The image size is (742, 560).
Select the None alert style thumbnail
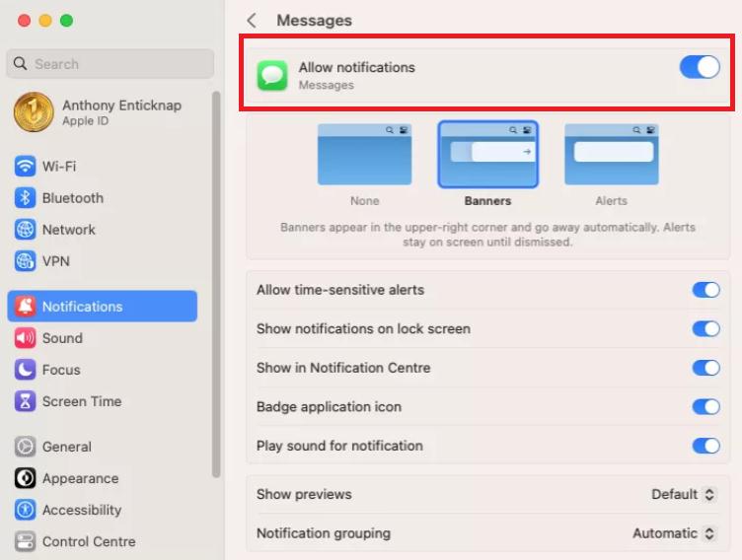click(364, 155)
